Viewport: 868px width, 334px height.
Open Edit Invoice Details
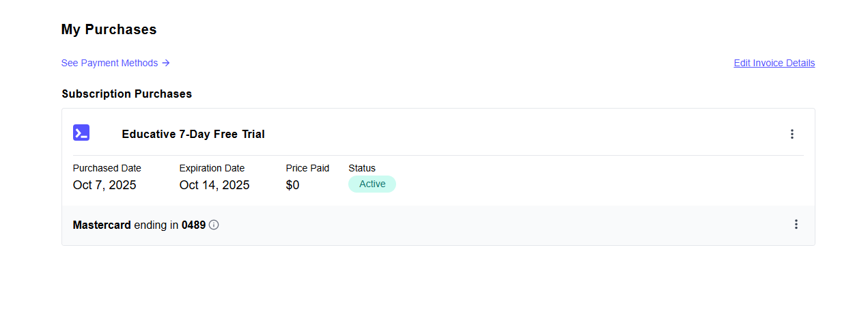tap(774, 63)
